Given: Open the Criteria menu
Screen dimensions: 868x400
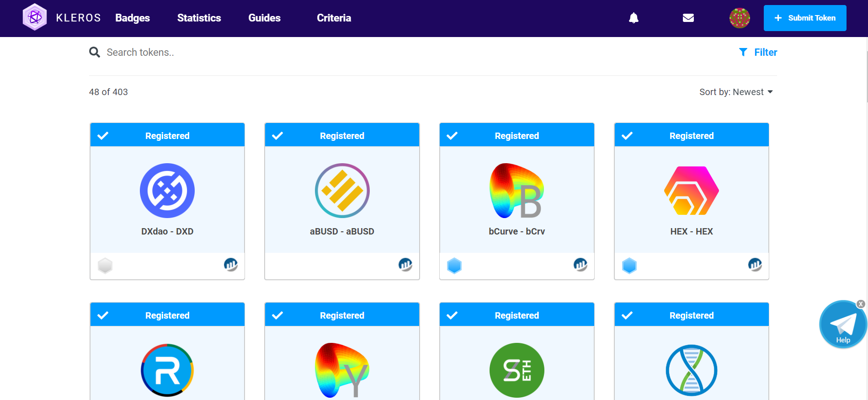Looking at the screenshot, I should point(334,18).
